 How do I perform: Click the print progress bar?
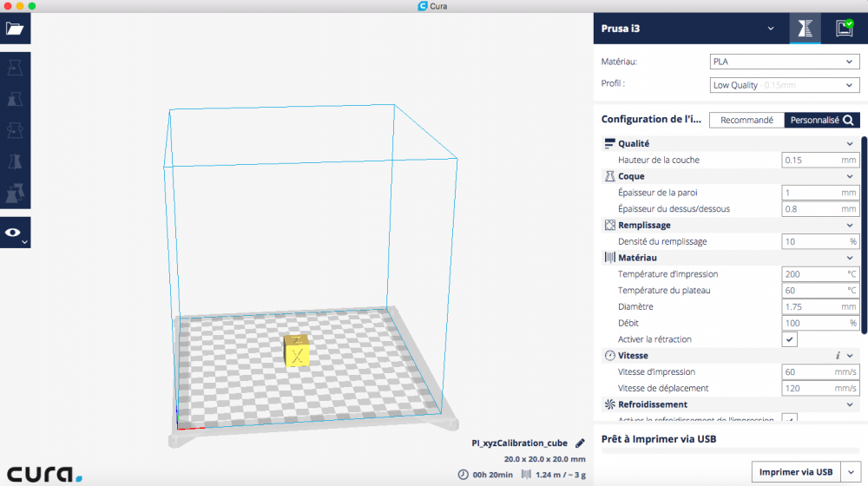coord(731,451)
